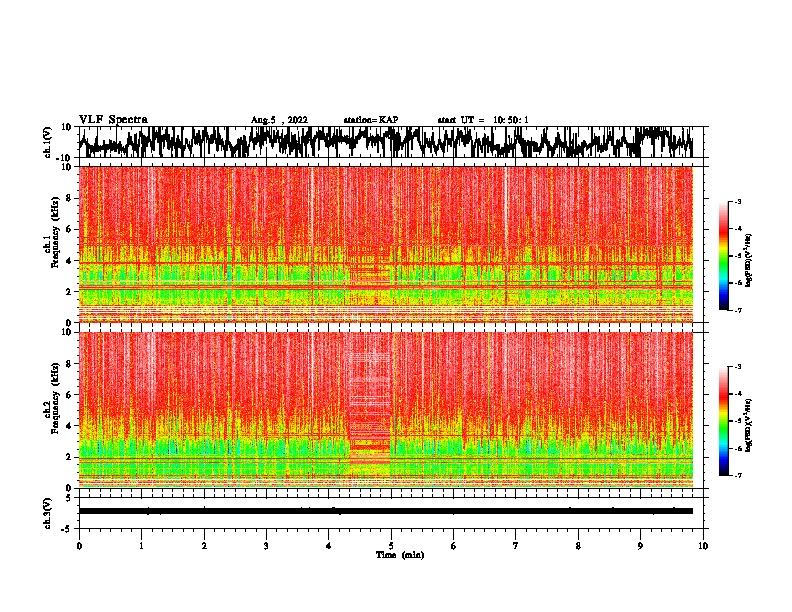Click time axis tick label "8"
The width and height of the screenshot is (792, 612).
coord(578,546)
